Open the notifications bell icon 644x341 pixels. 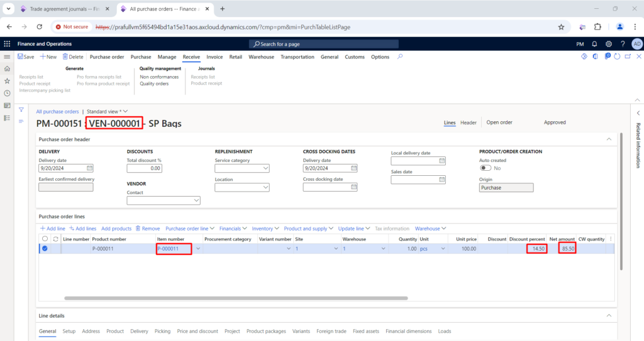click(x=594, y=44)
